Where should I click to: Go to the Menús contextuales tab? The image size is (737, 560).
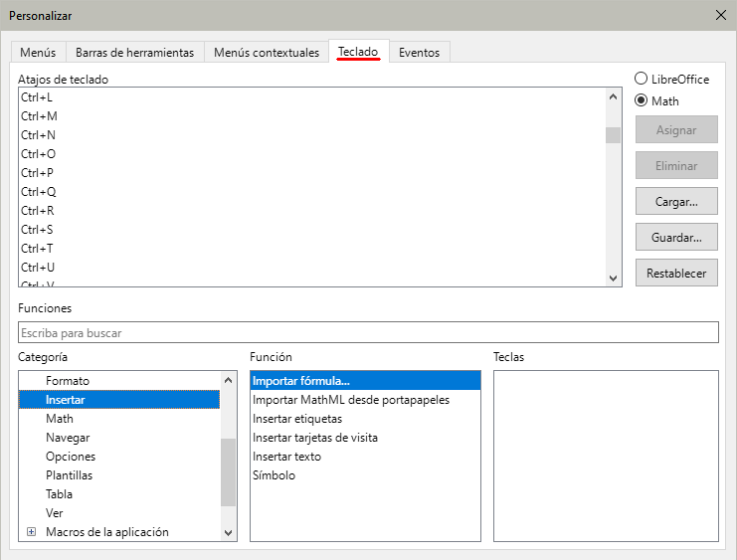[267, 53]
